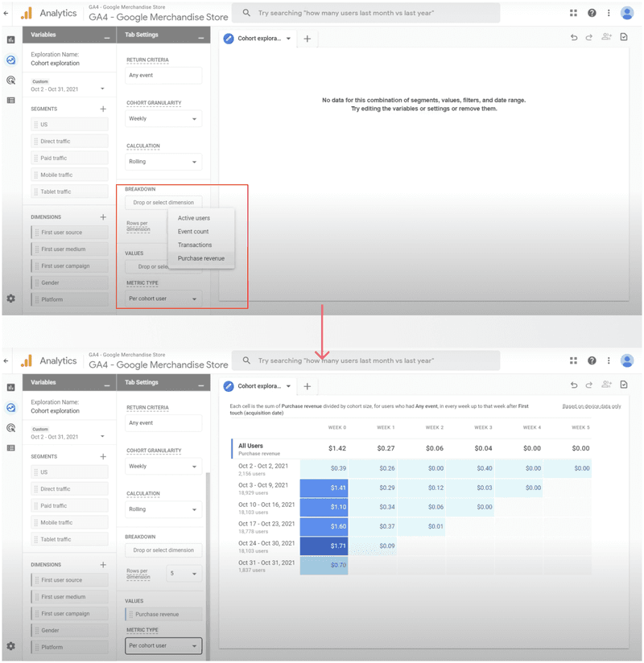Expand the bottom Per cohort user metric type dropdown
Image resolution: width=644 pixels, height=663 pixels.
(163, 645)
